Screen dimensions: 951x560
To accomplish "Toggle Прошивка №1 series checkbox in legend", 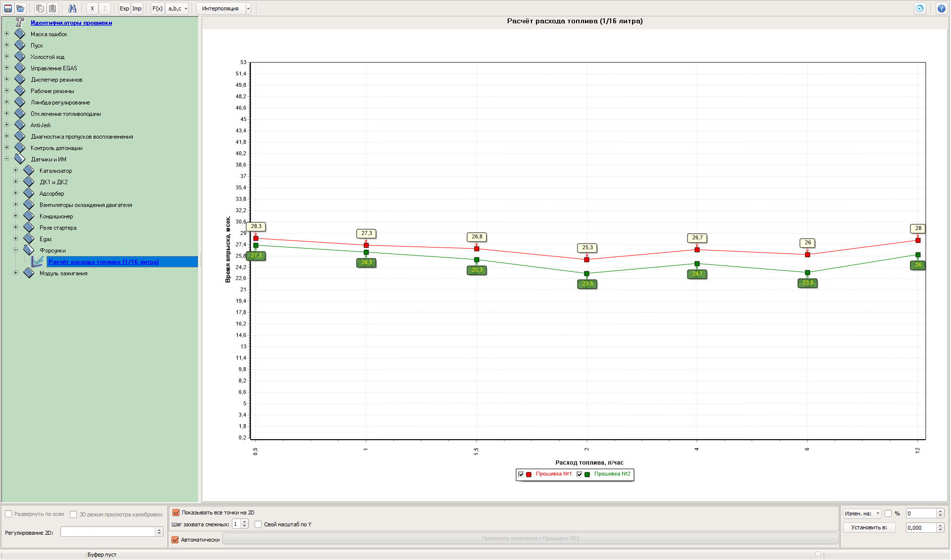I will [521, 474].
